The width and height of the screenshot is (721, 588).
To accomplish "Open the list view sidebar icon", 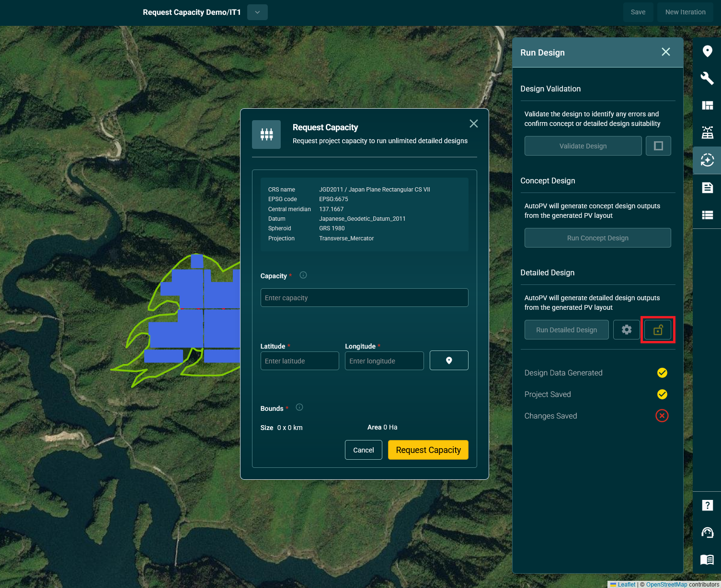I will pyautogui.click(x=707, y=215).
